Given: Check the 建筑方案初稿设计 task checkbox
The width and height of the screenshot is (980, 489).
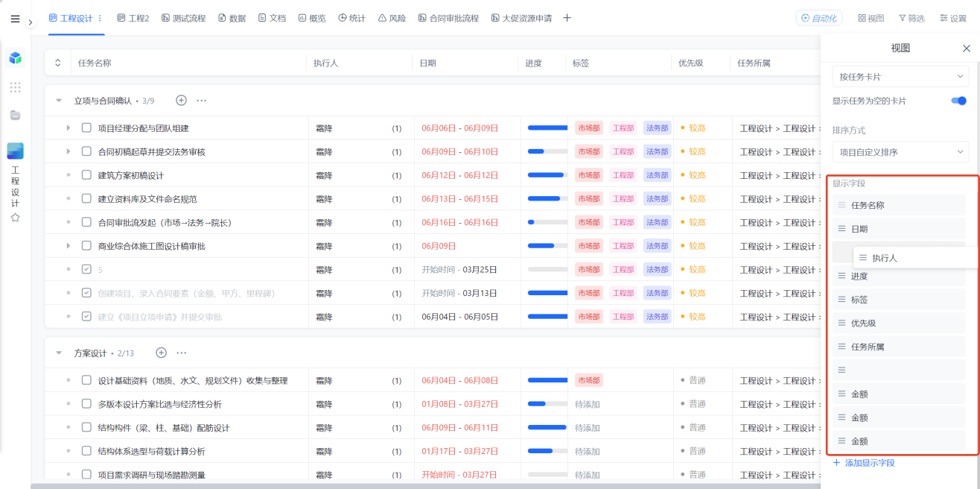Looking at the screenshot, I should pyautogui.click(x=86, y=175).
